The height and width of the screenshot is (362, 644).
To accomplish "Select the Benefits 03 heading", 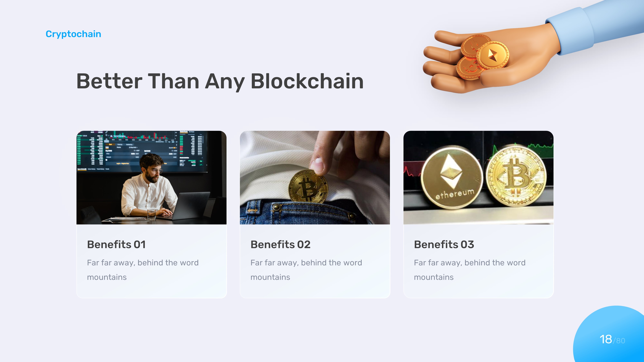I will pyautogui.click(x=444, y=244).
